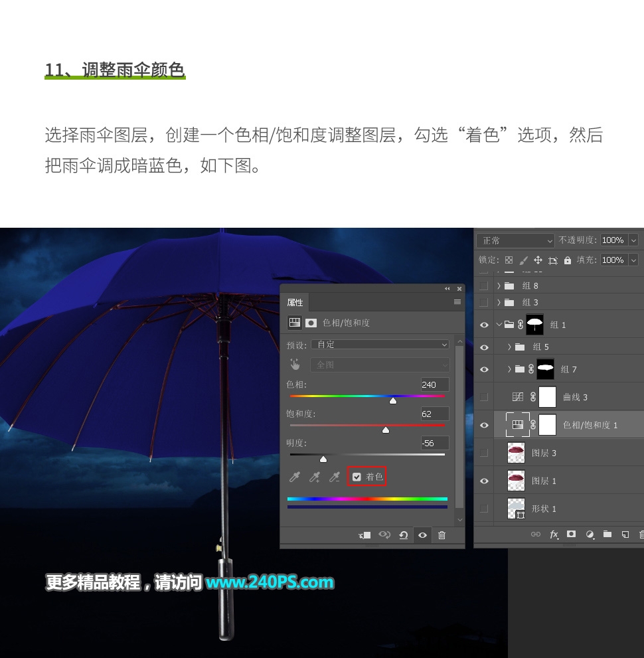
Task: Click the Add layer mask icon
Action: point(571,535)
